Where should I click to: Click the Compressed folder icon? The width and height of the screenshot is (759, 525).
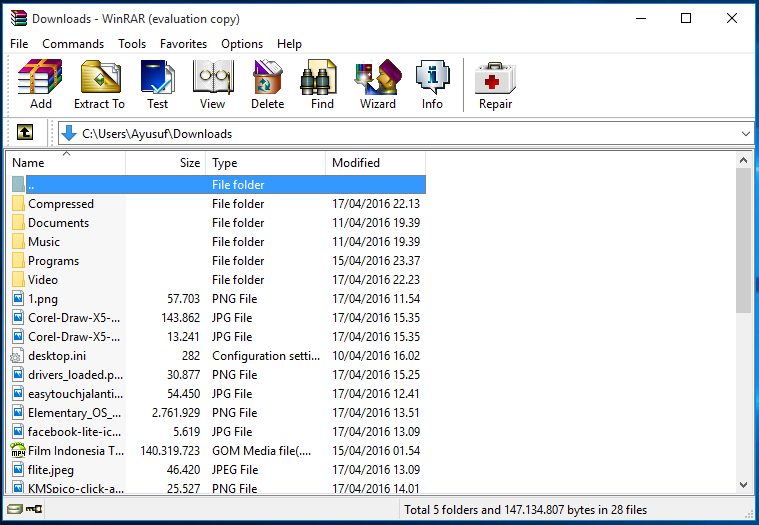pos(18,204)
